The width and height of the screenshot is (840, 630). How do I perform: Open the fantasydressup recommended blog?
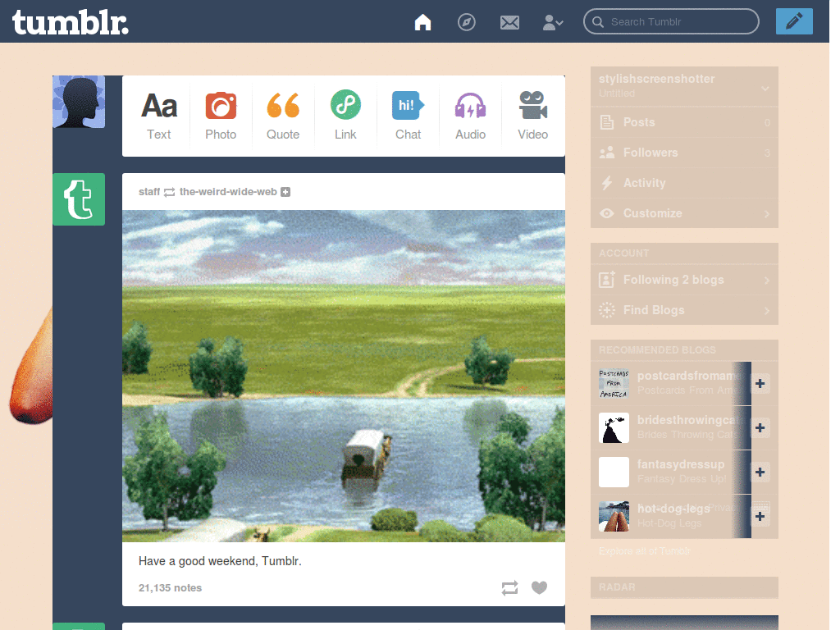pyautogui.click(x=680, y=464)
